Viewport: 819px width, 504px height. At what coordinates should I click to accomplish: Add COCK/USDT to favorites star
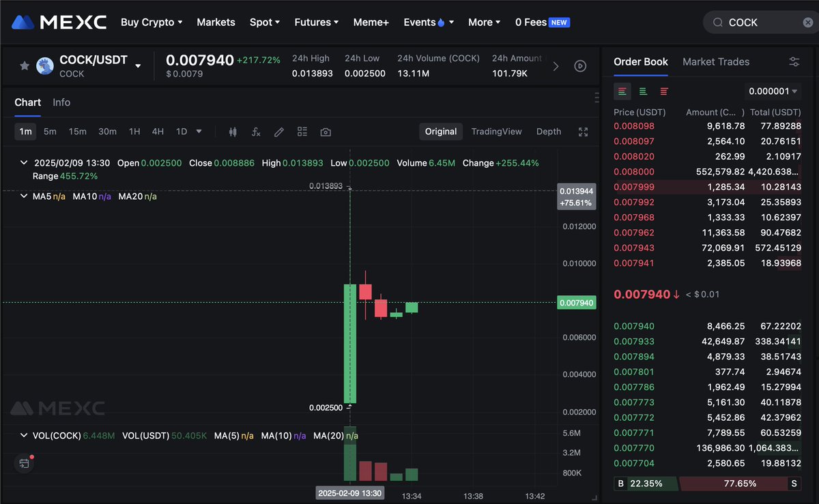[25, 66]
